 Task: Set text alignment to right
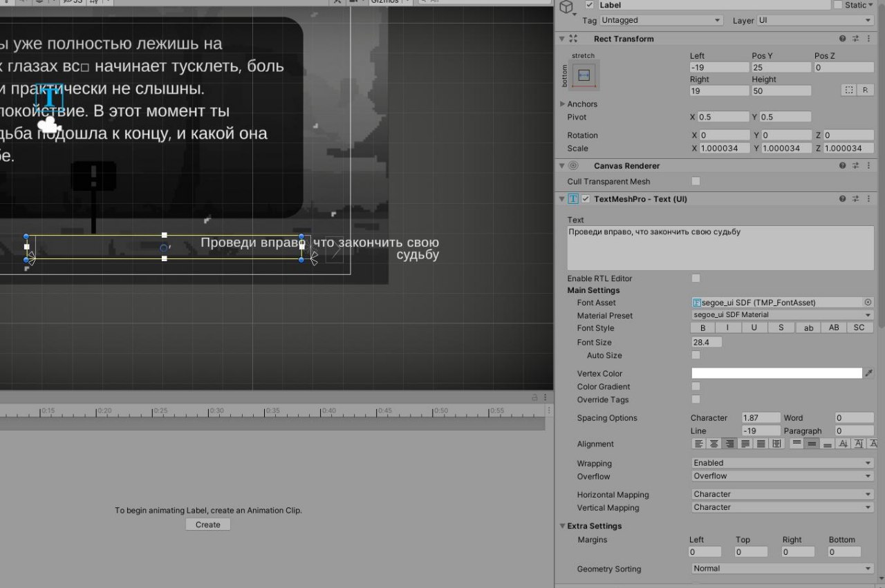[x=729, y=444]
